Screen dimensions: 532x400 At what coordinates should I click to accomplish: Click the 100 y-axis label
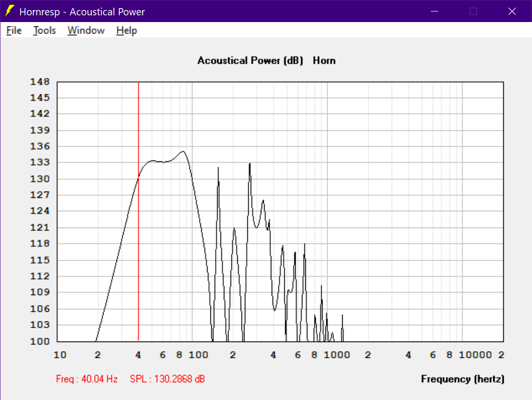(x=40, y=342)
